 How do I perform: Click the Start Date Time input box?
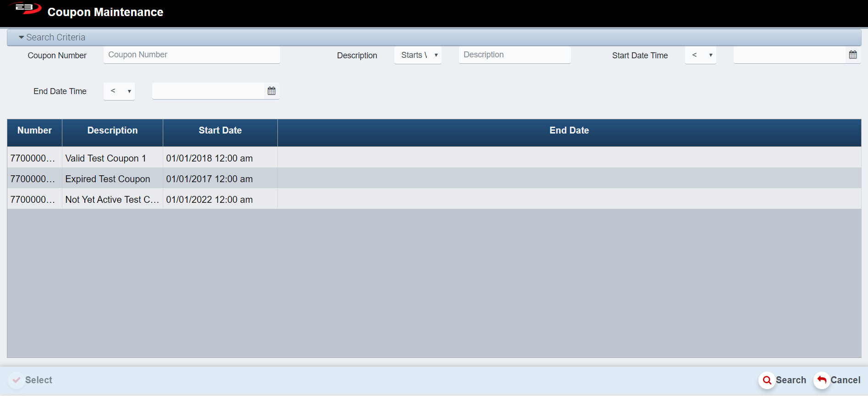point(789,55)
